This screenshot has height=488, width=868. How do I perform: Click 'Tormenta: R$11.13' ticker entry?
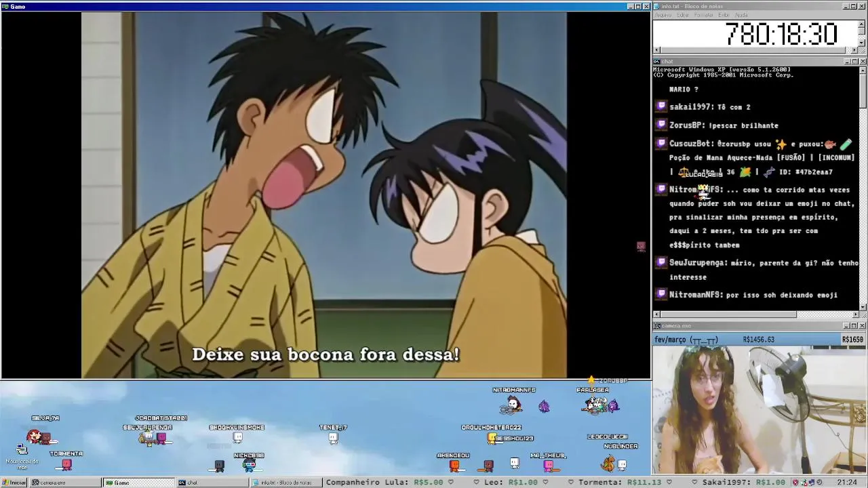[x=620, y=483]
